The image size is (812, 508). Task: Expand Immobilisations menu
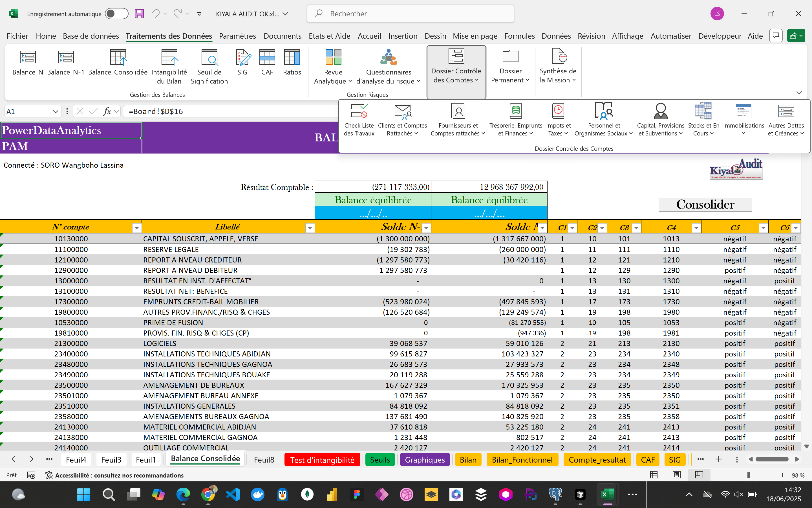[x=743, y=120]
